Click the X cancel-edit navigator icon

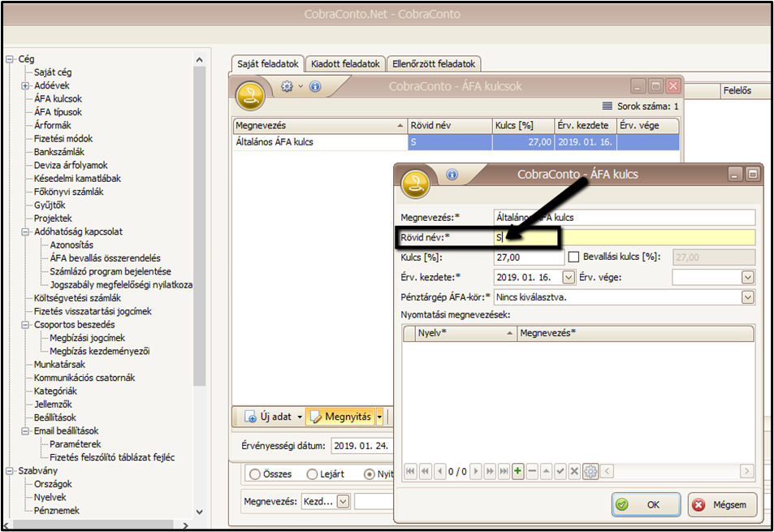574,471
